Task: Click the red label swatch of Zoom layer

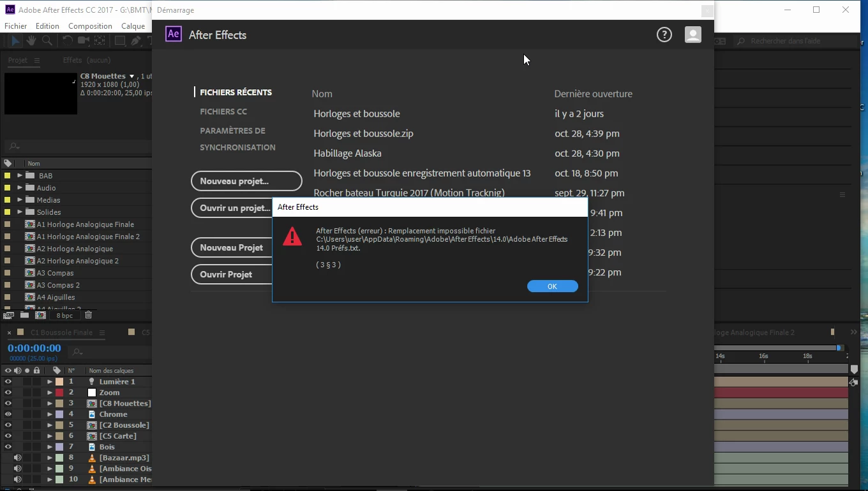Action: pyautogui.click(x=59, y=392)
